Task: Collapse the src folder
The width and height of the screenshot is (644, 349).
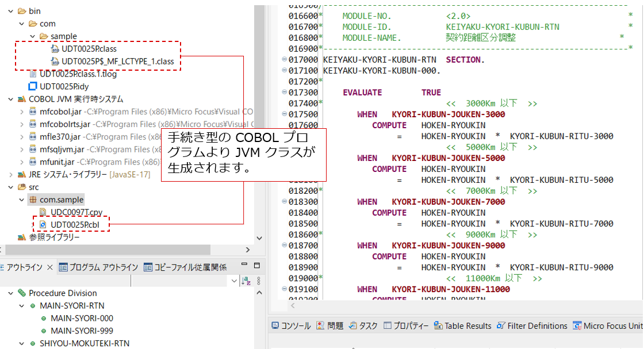Action: [x=11, y=187]
